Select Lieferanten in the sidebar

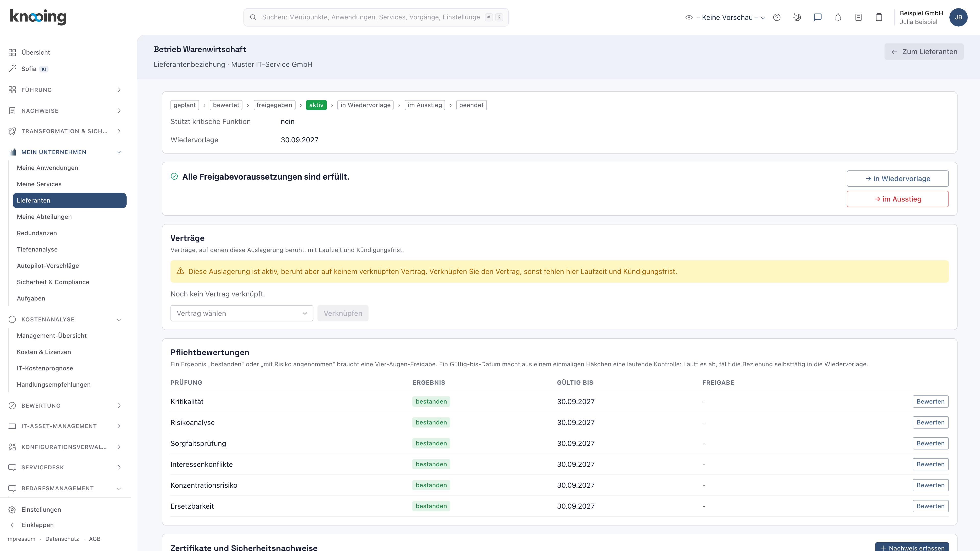70,201
